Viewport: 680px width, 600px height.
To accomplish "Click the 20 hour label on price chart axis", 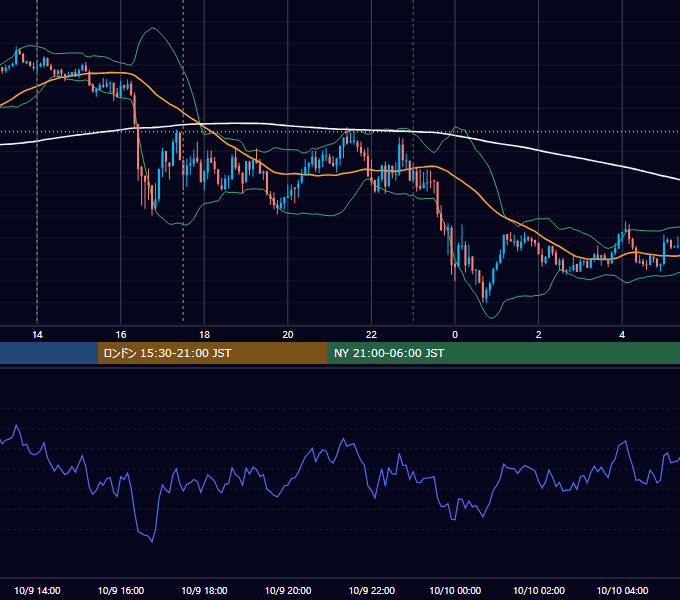I will tap(288, 335).
